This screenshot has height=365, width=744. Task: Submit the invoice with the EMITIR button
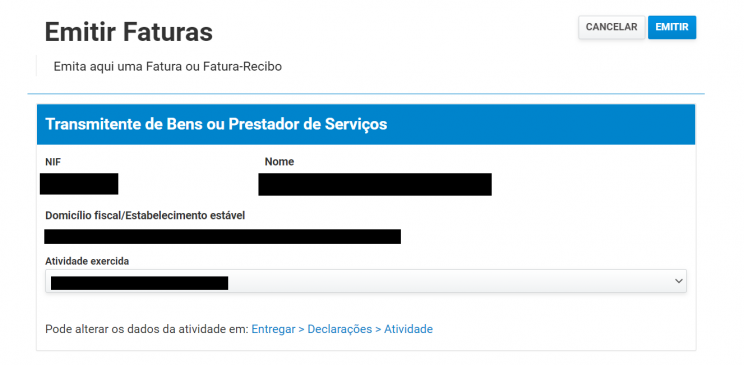click(672, 28)
